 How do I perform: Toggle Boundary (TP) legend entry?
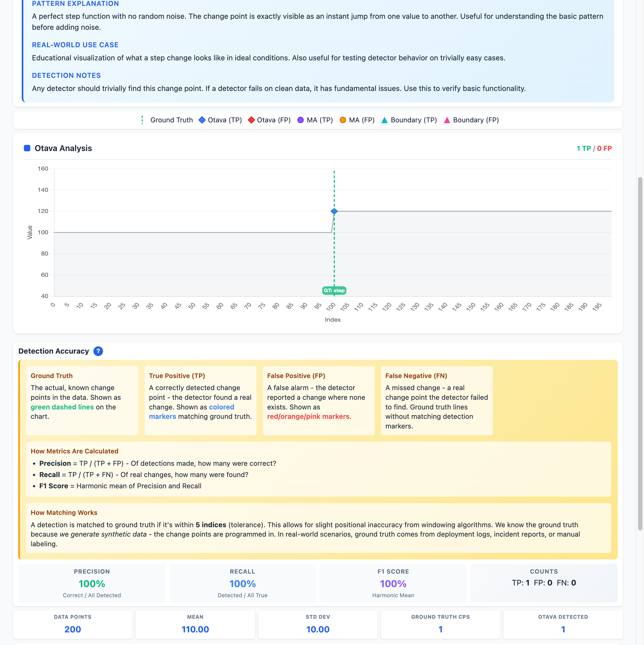(409, 120)
